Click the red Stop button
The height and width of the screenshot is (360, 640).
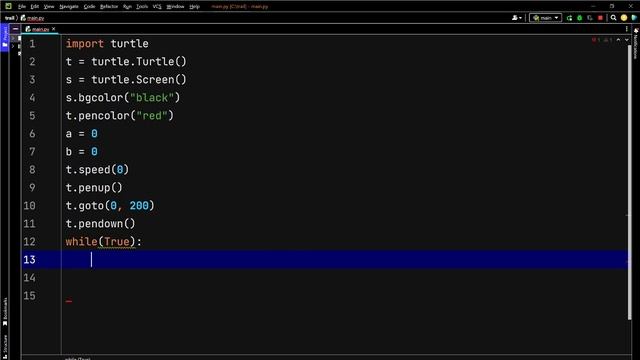click(x=600, y=18)
